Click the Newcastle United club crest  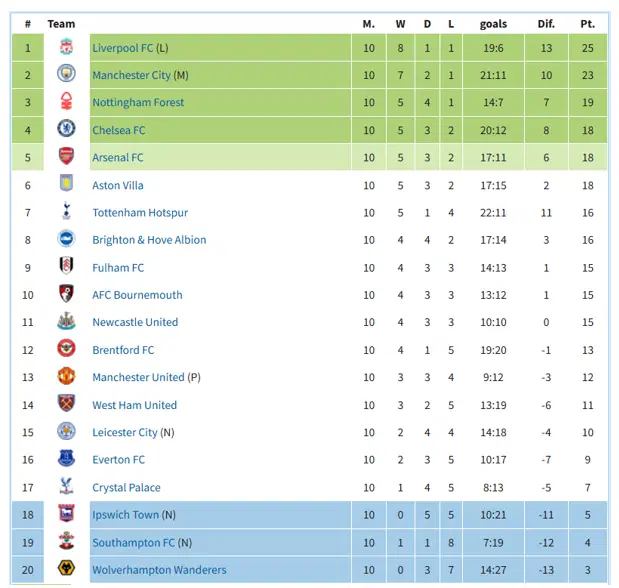[66, 321]
